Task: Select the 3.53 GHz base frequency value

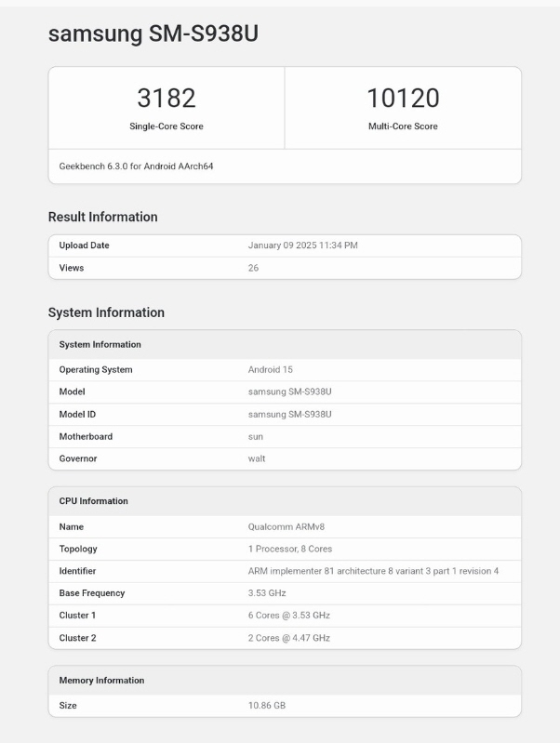Action: [x=267, y=592]
